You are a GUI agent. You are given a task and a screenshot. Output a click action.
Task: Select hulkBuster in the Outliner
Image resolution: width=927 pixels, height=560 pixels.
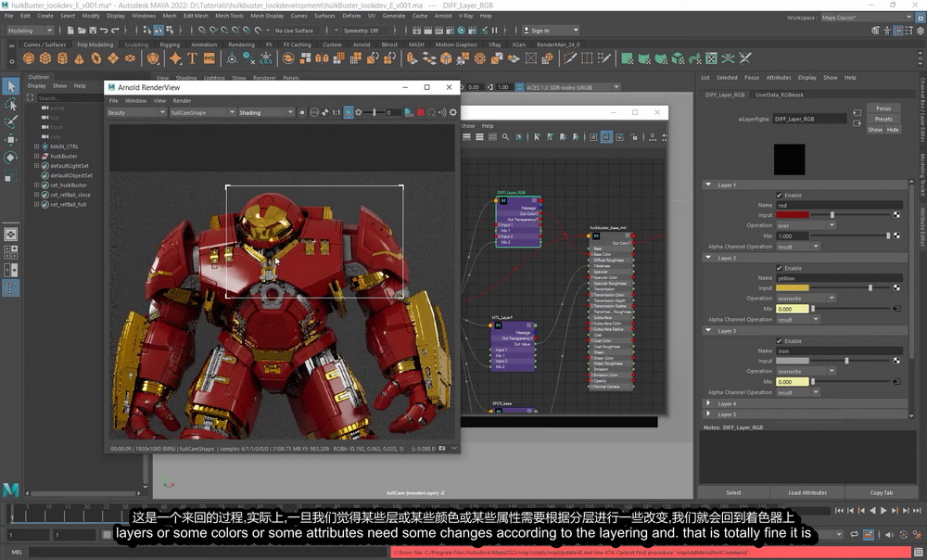pyautogui.click(x=64, y=156)
